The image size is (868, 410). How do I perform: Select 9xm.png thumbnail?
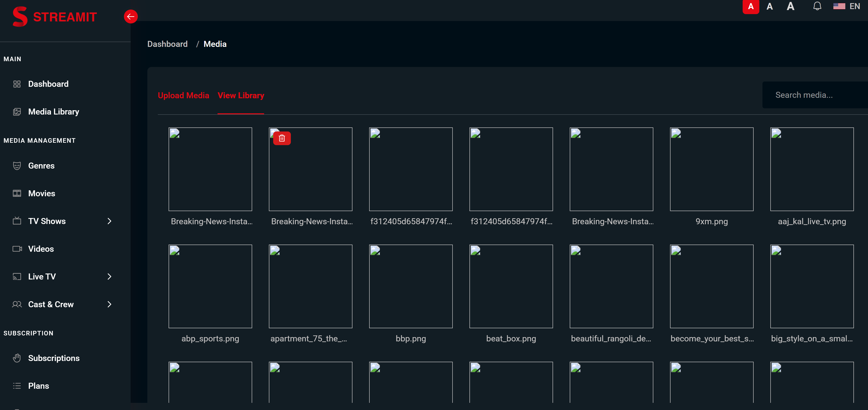(x=712, y=169)
